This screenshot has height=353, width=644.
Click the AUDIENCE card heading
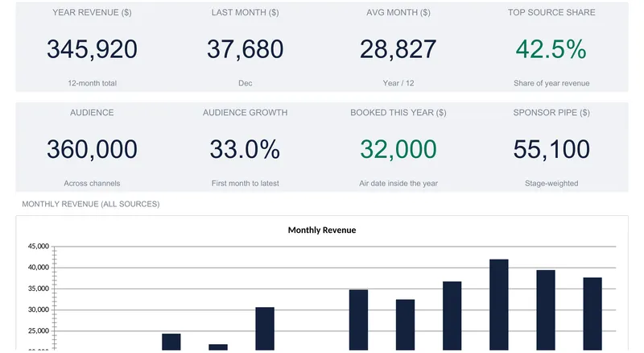point(92,112)
